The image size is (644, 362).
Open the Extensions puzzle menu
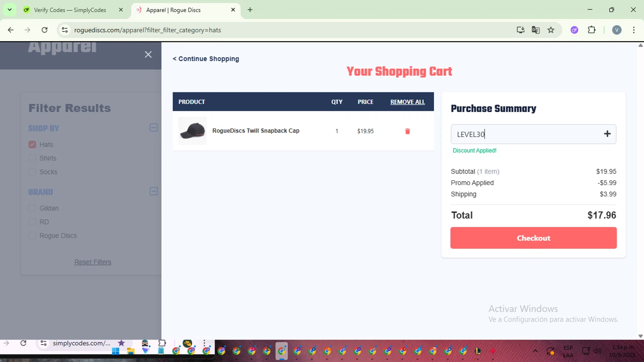click(592, 30)
